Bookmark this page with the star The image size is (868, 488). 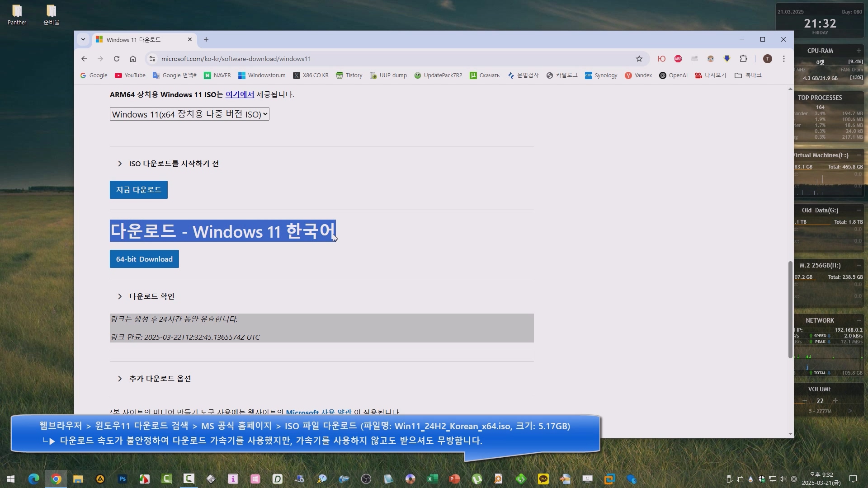pyautogui.click(x=639, y=59)
